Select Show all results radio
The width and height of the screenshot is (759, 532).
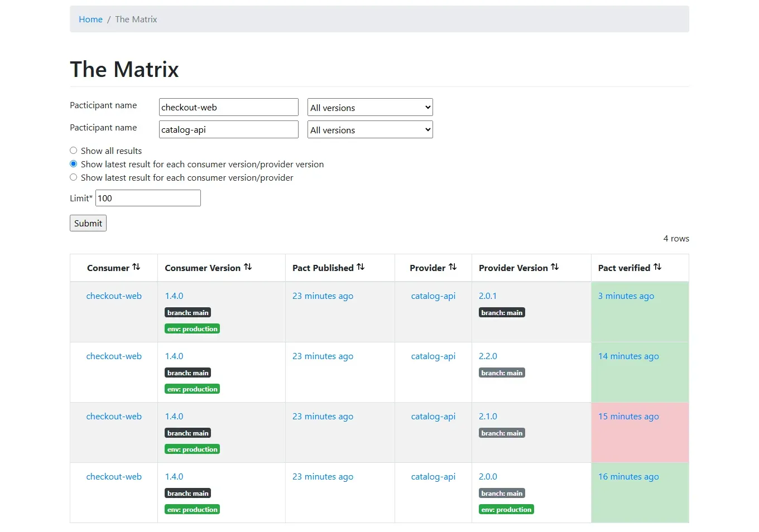click(73, 151)
